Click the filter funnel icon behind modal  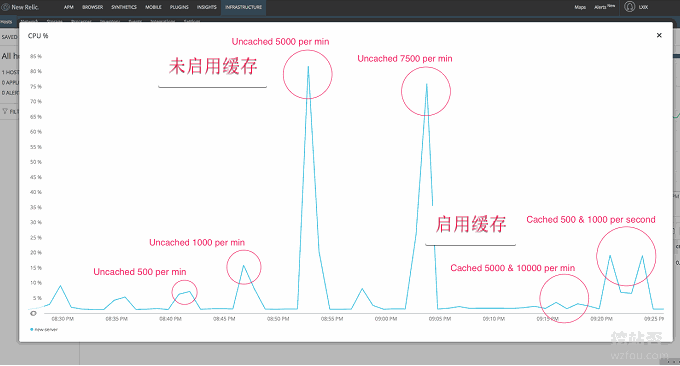pos(5,111)
